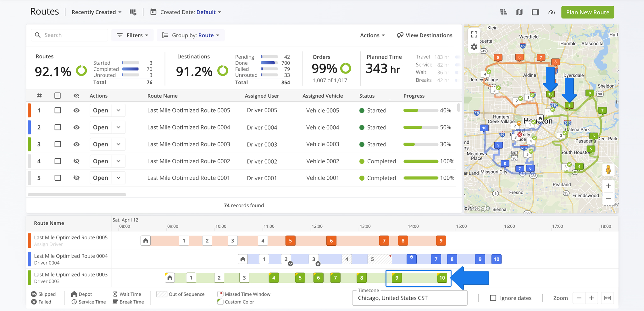This screenshot has height=311, width=644.
Task: Click View Destinations
Action: point(425,35)
